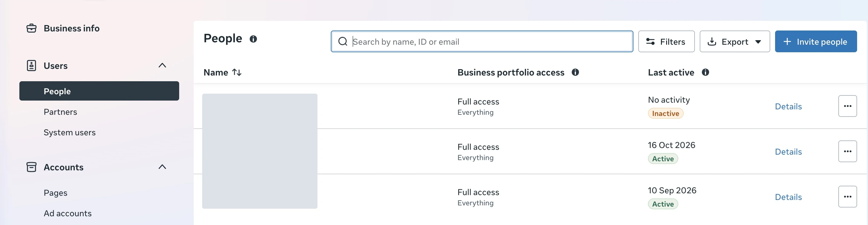This screenshot has height=225, width=868.
Task: Click the '16 Oct 2026' date
Action: click(672, 145)
